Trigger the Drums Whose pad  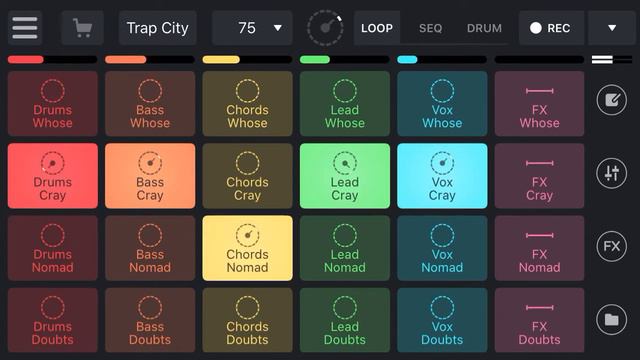tap(53, 104)
